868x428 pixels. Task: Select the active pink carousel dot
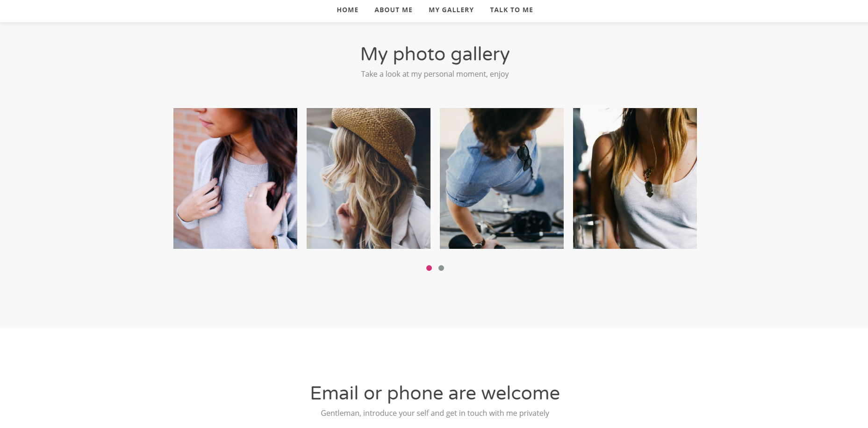[429, 268]
